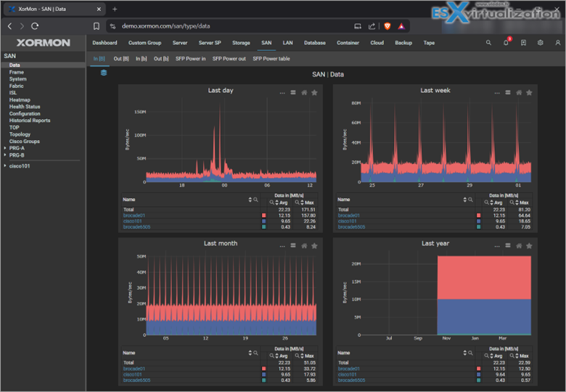Open the Custom Group menu
Image resolution: width=566 pixels, height=392 pixels.
144,43
